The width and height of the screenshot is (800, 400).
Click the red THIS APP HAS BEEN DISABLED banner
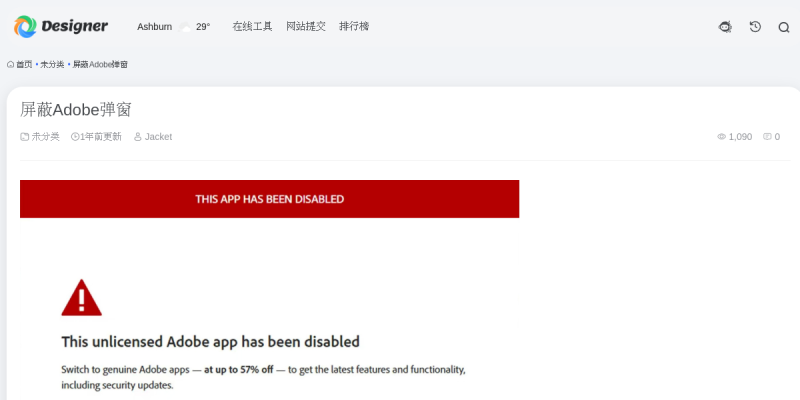(x=269, y=199)
